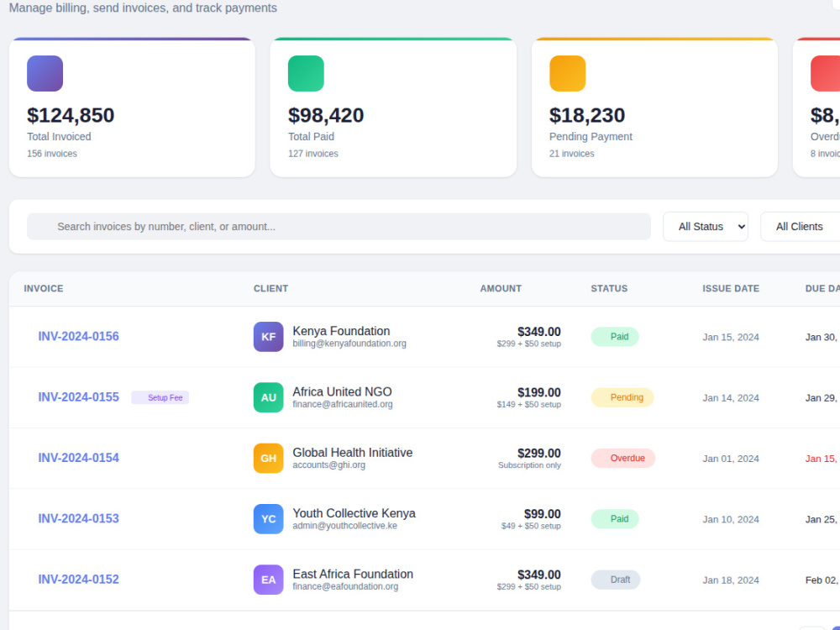The height and width of the screenshot is (630, 840).
Task: Click issue date Jan 10, 2024
Action: [731, 520]
